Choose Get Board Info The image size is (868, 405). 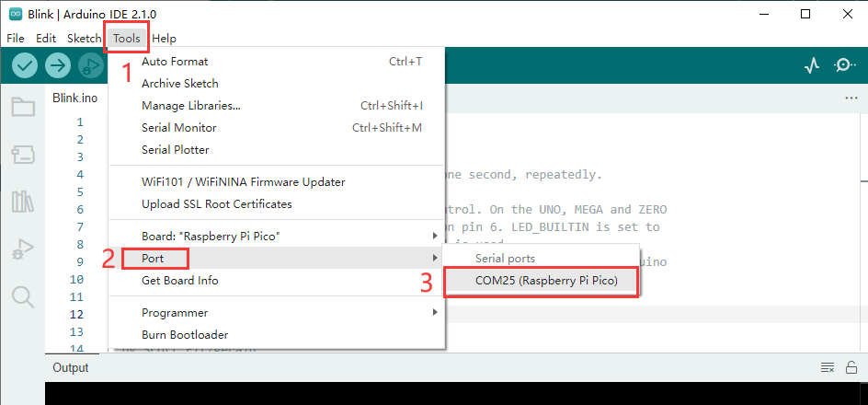(277, 281)
